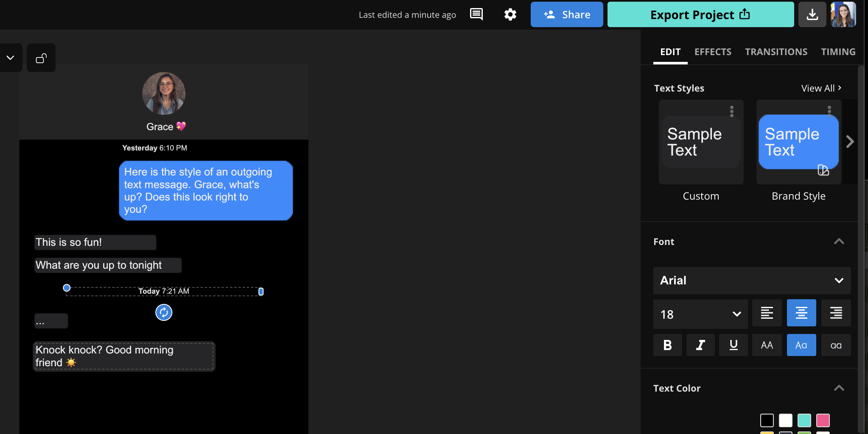
Task: Select the Brand Style sample text
Action: click(x=799, y=142)
